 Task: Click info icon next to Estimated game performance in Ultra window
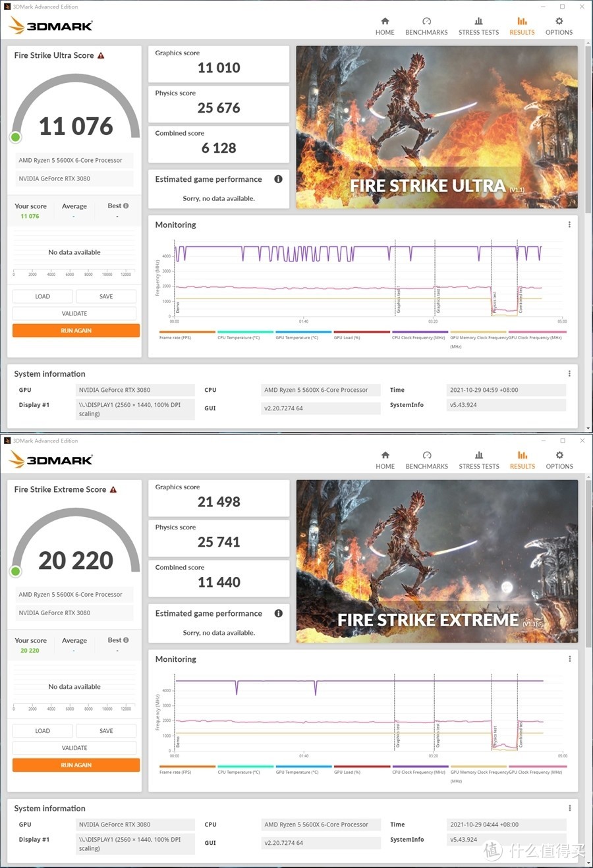pyautogui.click(x=278, y=179)
